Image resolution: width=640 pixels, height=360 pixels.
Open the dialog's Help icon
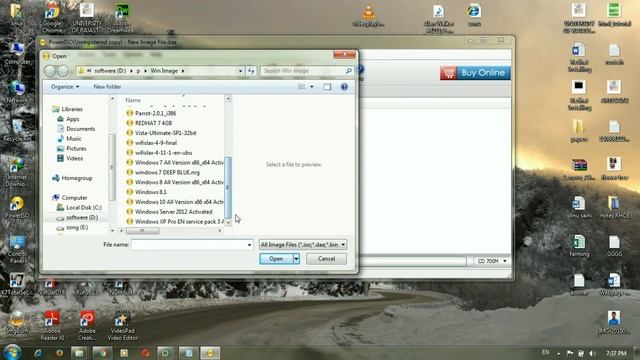pyautogui.click(x=344, y=87)
